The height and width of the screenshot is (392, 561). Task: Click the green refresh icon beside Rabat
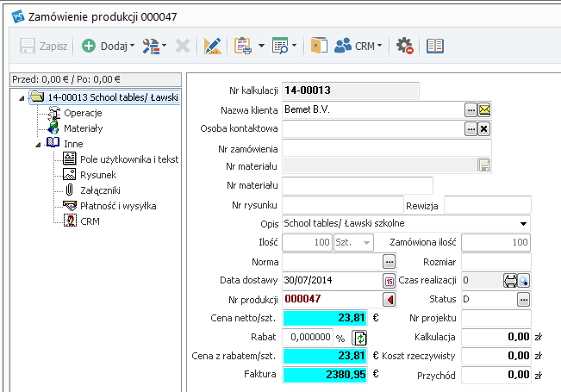click(359, 338)
